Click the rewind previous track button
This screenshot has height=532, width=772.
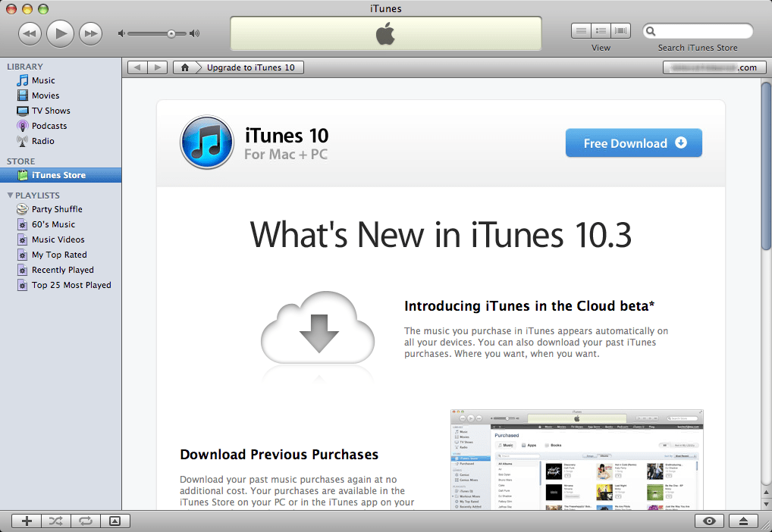pos(30,34)
